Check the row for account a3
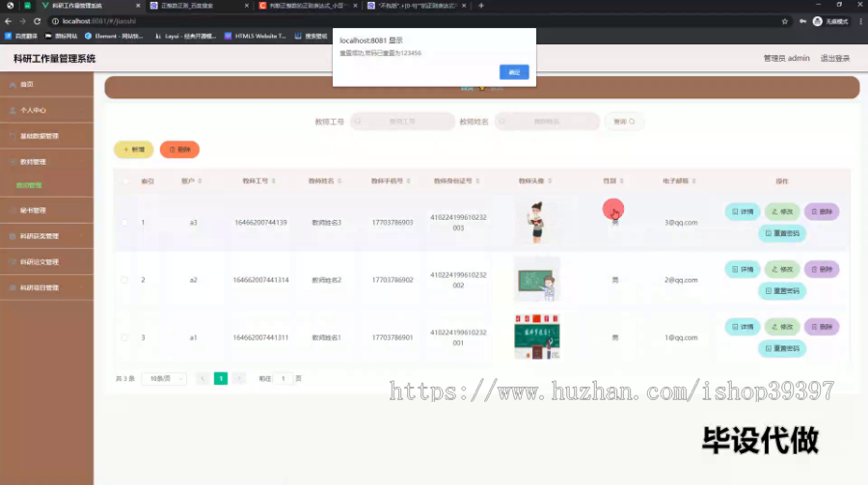This screenshot has width=868, height=485. (124, 223)
